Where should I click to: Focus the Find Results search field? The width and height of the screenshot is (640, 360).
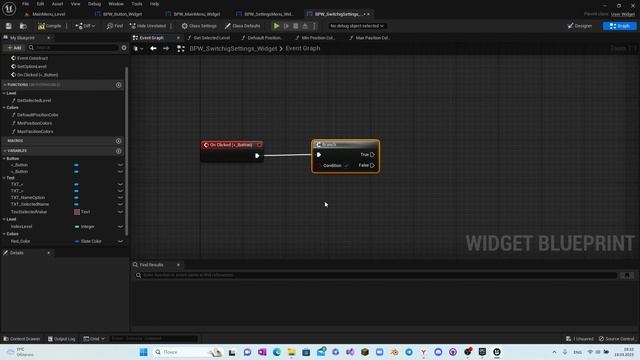coord(376,275)
